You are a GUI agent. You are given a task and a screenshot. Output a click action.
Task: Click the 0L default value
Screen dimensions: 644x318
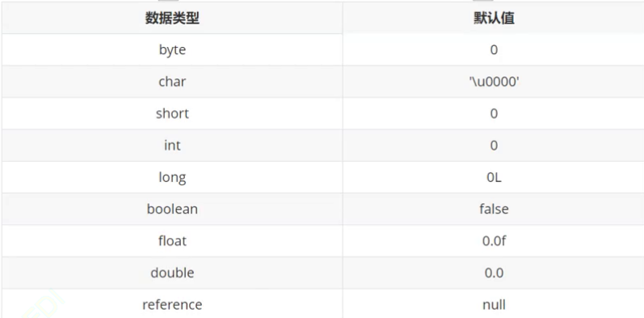[494, 177]
